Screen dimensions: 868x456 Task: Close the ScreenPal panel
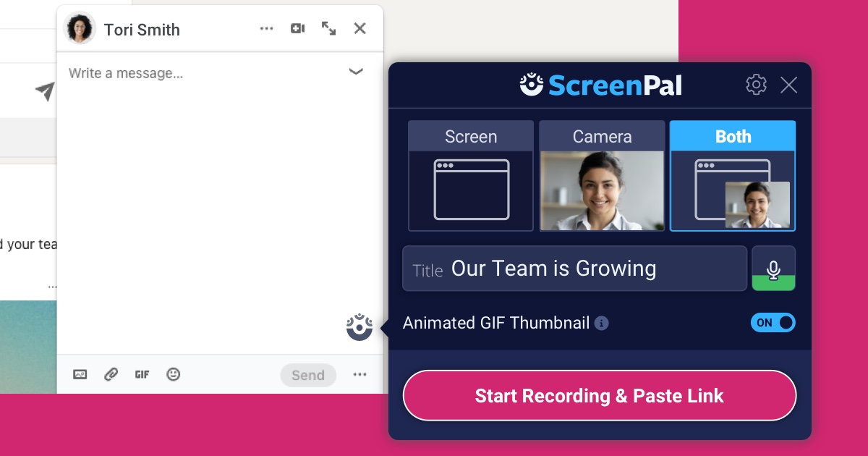(x=788, y=85)
